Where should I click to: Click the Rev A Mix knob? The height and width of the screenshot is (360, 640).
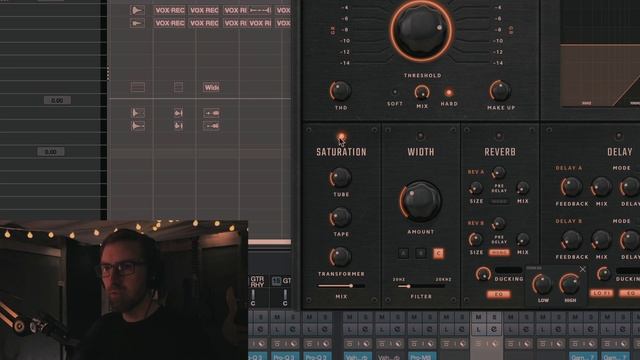pyautogui.click(x=523, y=188)
